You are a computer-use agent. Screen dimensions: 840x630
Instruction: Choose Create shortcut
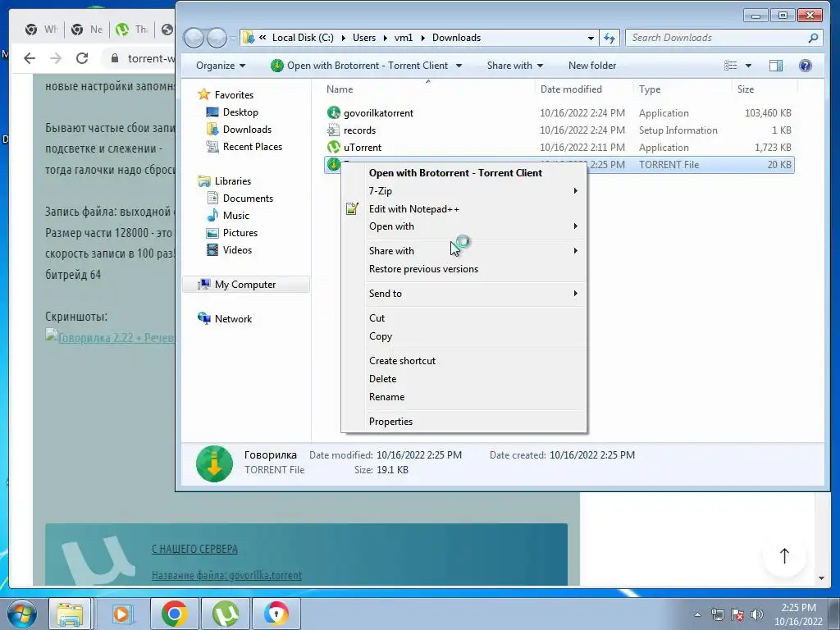pos(464,361)
